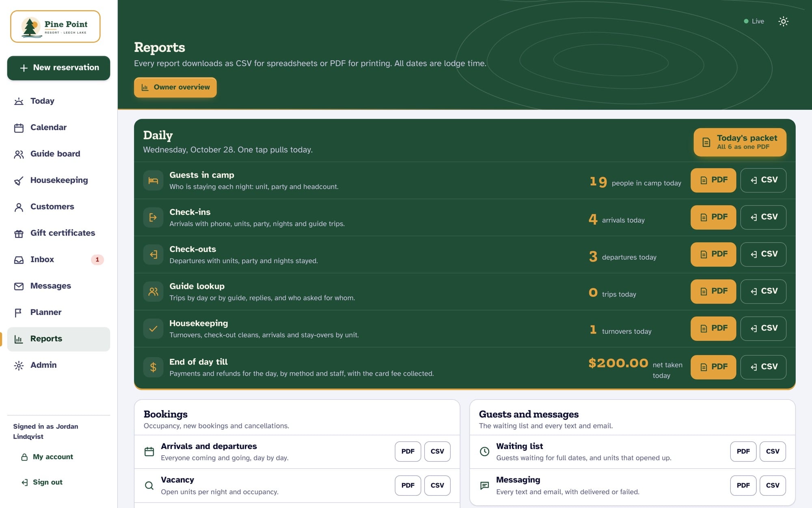Toggle the light/dark theme sun icon
This screenshot has height=508, width=812.
pyautogui.click(x=783, y=21)
